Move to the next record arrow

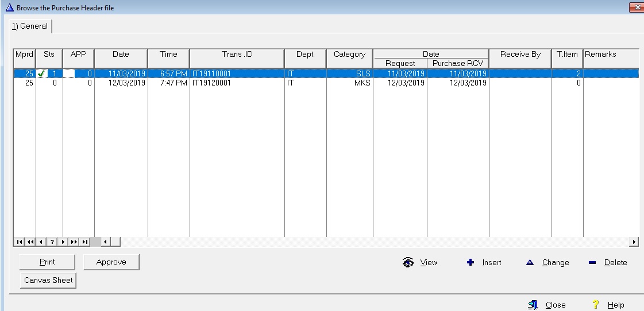(x=63, y=242)
